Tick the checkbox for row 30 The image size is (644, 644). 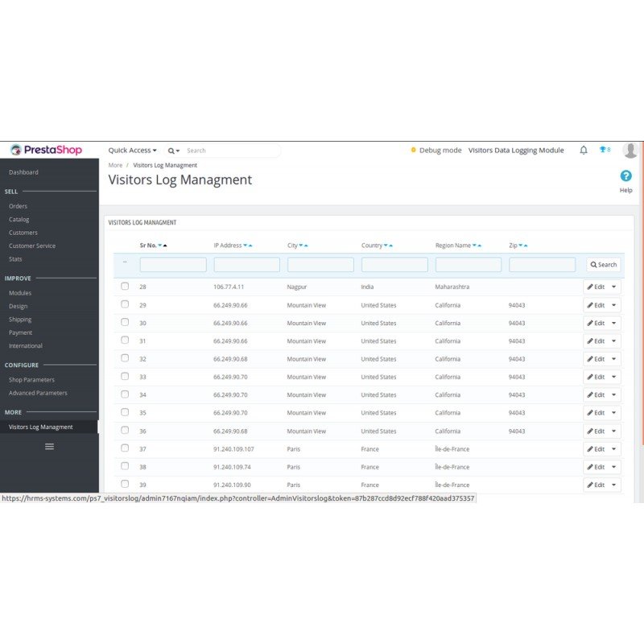point(125,322)
